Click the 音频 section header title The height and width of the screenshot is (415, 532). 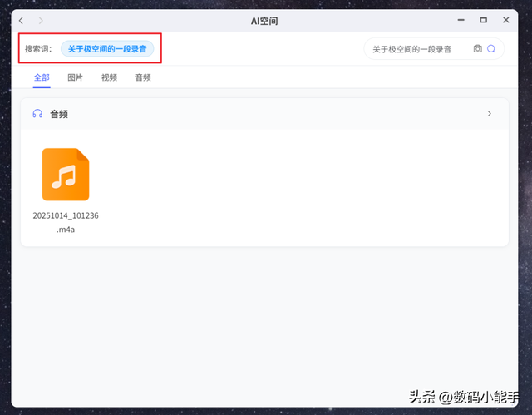pos(59,114)
